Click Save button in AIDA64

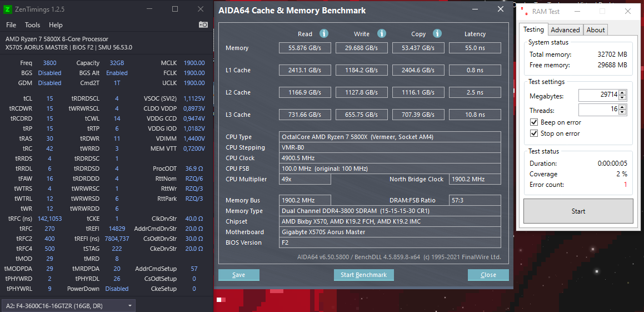238,275
